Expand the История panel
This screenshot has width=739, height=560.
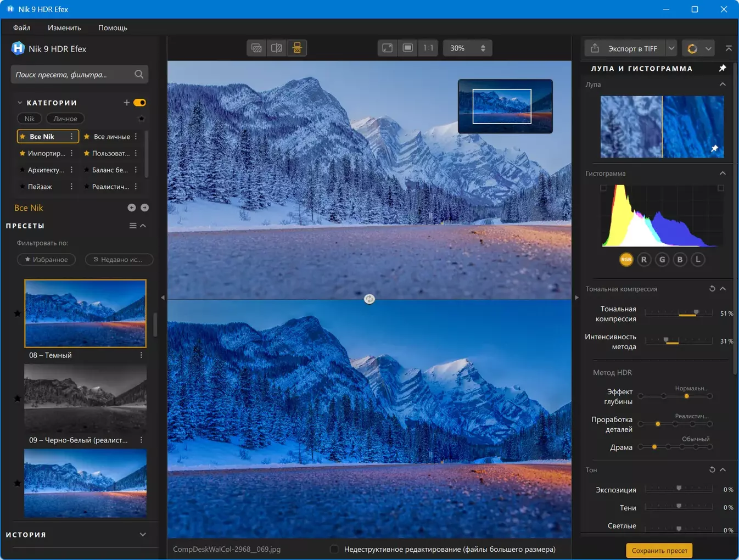tap(143, 534)
